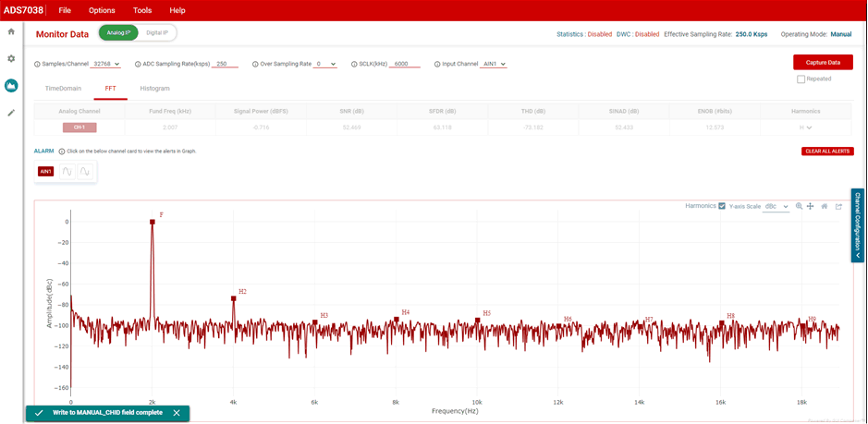Switch to Digital IP mode
Image resolution: width=868 pixels, height=424 pixels.
point(157,32)
